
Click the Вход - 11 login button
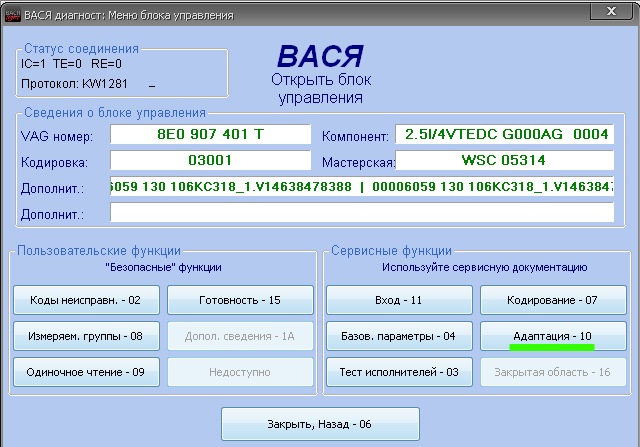[399, 300]
